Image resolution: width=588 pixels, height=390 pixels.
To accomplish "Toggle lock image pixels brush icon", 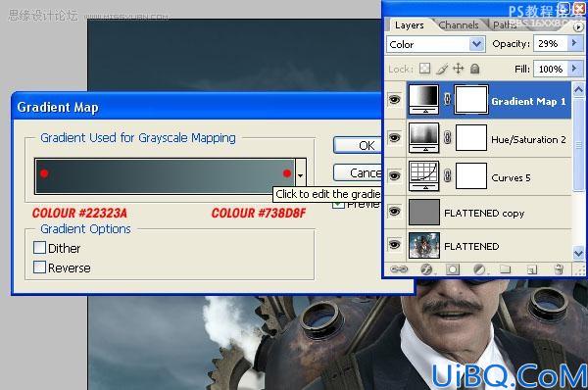I will [442, 69].
